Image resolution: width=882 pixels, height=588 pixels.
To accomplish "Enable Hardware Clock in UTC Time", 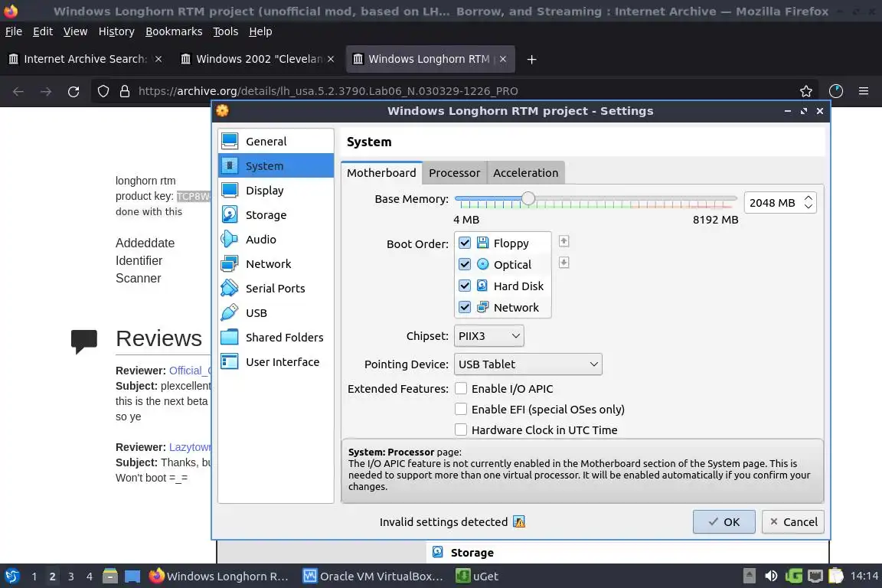I will pos(461,430).
